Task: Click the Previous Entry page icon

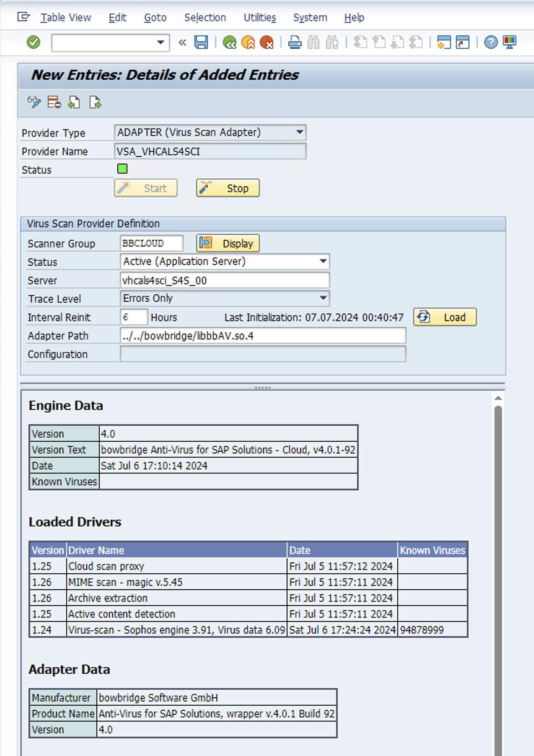Action: [74, 102]
